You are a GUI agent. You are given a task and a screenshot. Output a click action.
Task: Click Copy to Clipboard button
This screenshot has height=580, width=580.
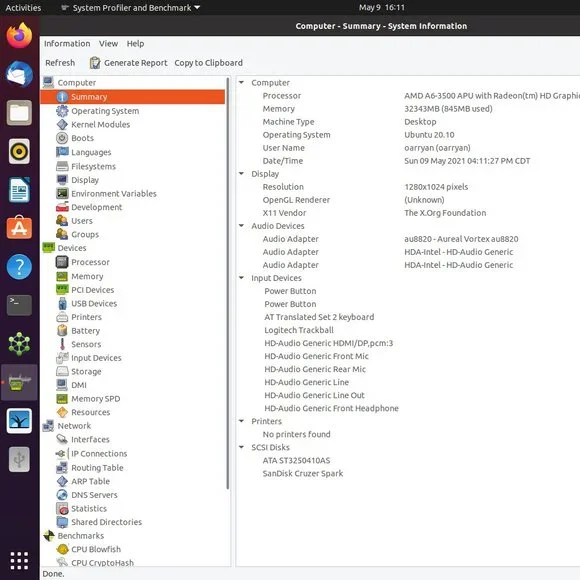pyautogui.click(x=209, y=63)
